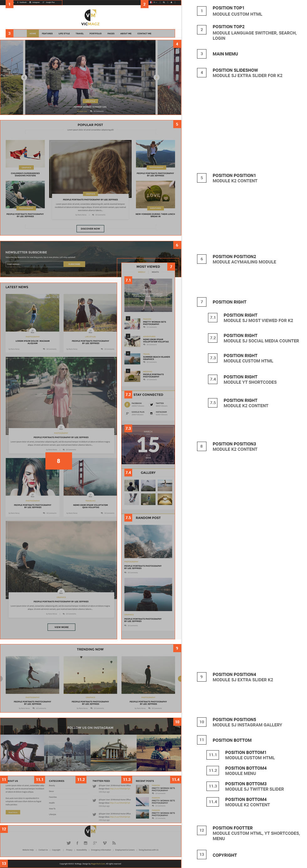
Task: Click the newsletter email address field
Action: 34,264
